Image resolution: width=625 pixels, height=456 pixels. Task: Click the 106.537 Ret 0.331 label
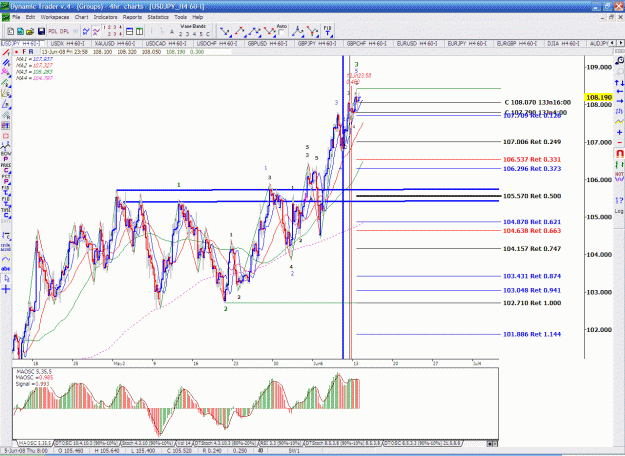[532, 159]
